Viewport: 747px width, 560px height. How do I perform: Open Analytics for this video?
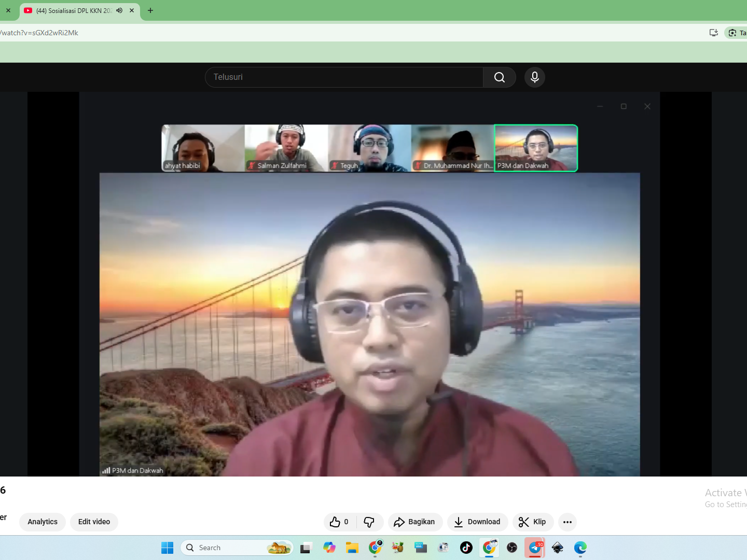[x=43, y=522]
